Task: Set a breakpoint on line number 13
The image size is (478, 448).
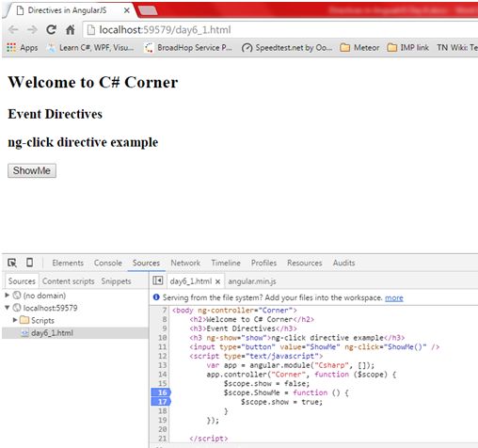Action: tap(163, 365)
